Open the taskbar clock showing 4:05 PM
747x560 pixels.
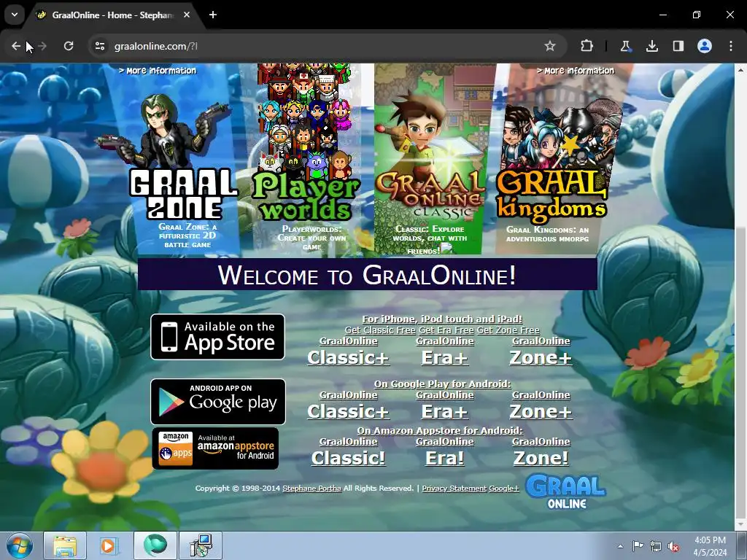click(710, 546)
